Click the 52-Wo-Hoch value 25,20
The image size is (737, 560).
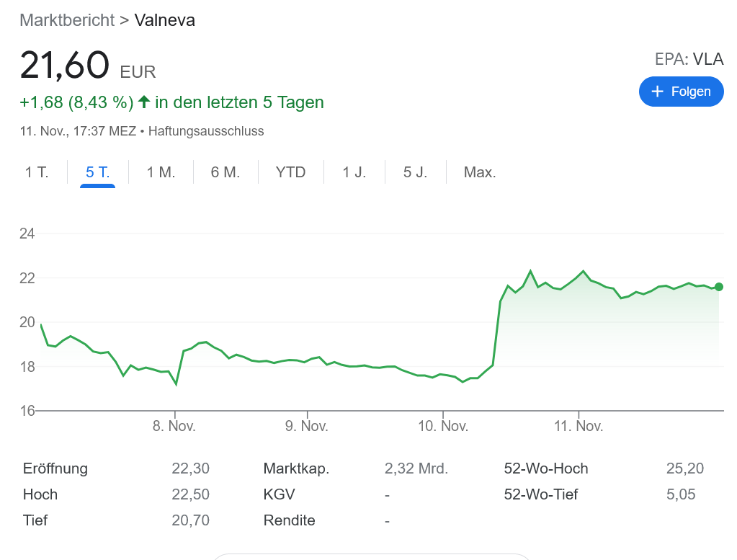click(x=684, y=468)
